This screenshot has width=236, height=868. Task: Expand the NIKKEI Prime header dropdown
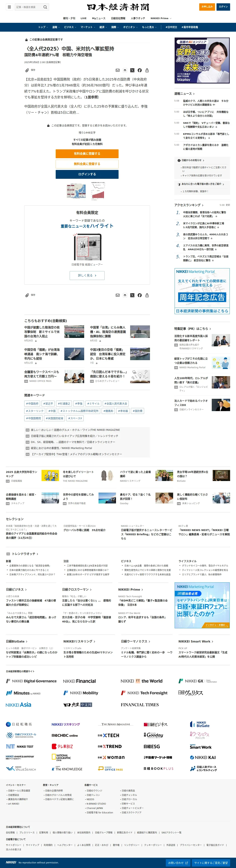pyautogui.click(x=161, y=18)
